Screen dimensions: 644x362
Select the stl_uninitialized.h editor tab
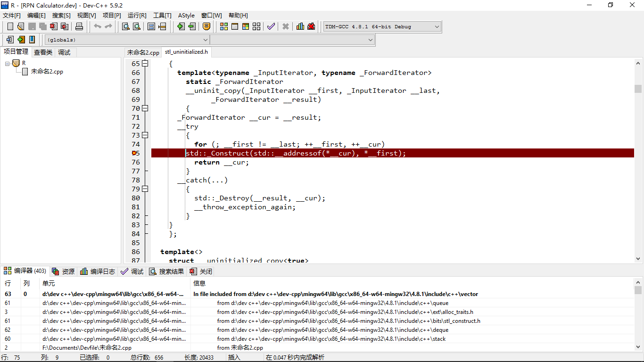click(x=186, y=52)
